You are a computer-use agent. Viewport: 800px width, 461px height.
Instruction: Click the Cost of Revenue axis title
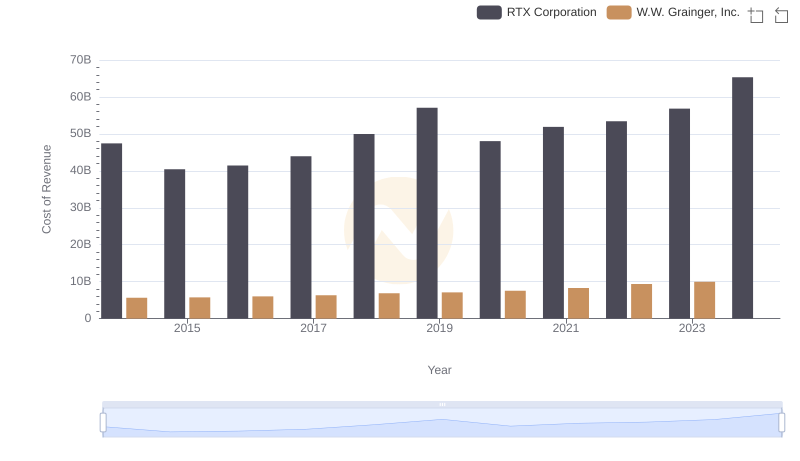(47, 189)
